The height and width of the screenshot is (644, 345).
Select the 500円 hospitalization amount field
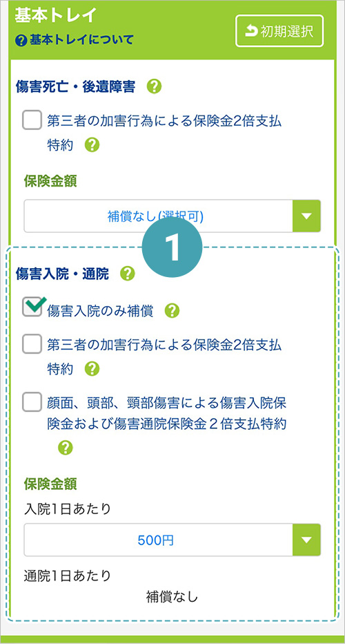click(x=172, y=540)
